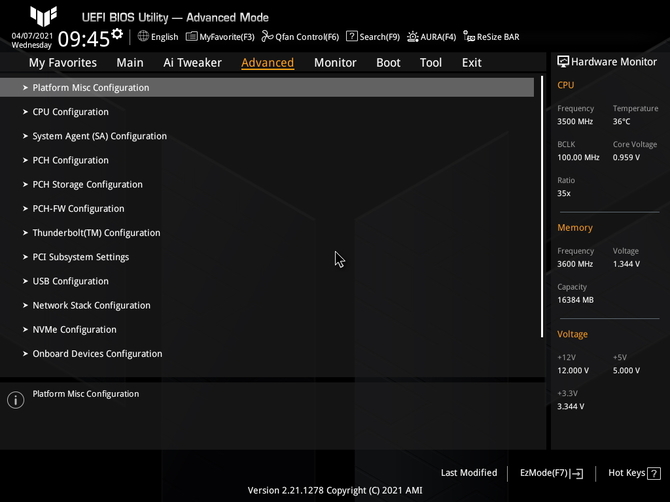The image size is (670, 502).
Task: Open Search(F9) text label
Action: pos(379,37)
